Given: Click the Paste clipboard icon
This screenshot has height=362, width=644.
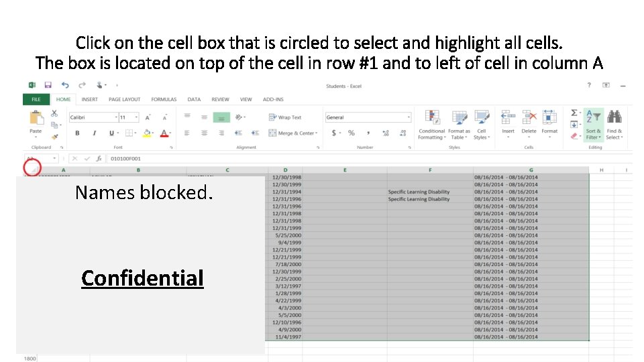Looking at the screenshot, I should click(x=36, y=118).
